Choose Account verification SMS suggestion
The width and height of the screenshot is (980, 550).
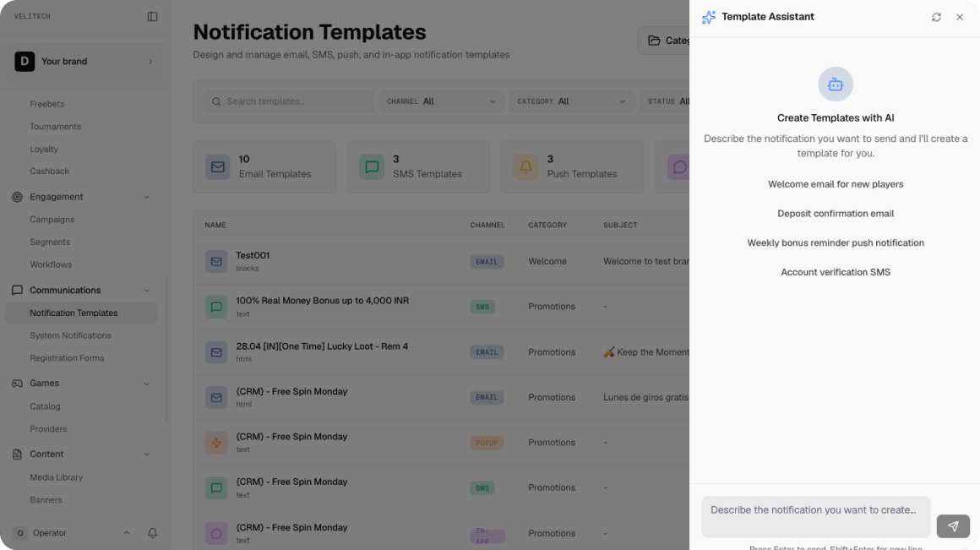point(836,273)
